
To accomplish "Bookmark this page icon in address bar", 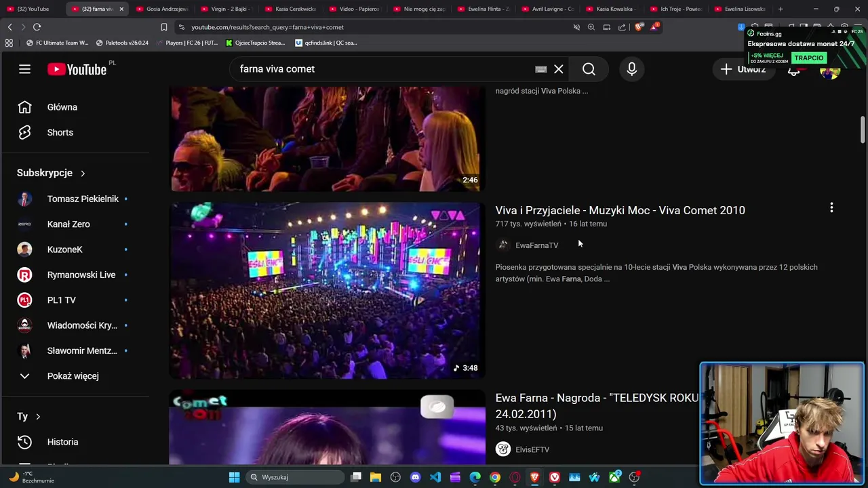I will (163, 27).
